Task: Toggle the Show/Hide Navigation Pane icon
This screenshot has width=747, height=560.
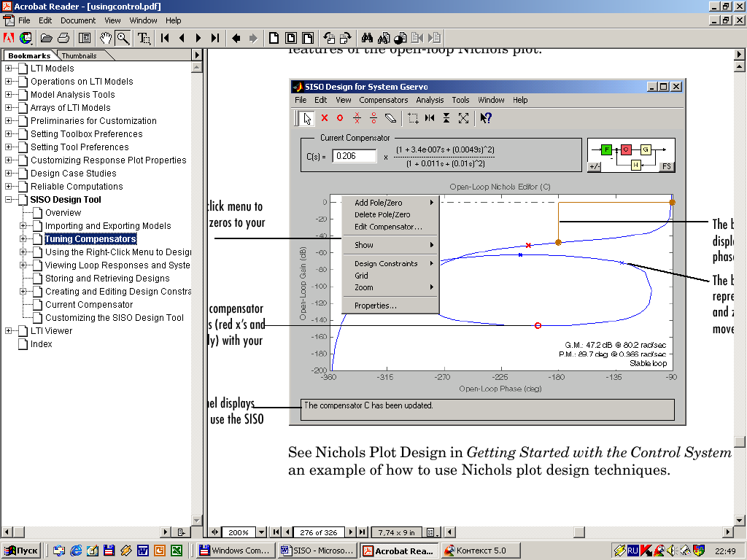Action: (x=85, y=38)
